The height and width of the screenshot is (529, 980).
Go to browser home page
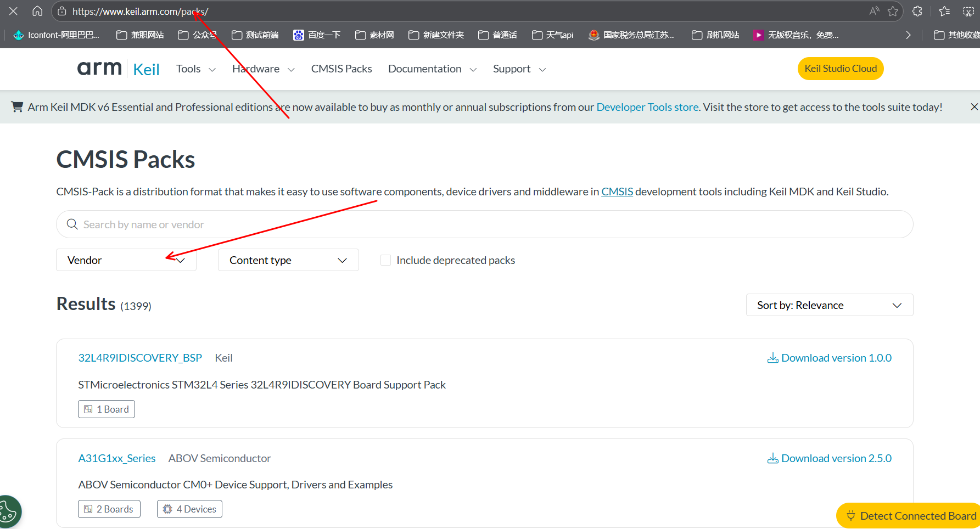pos(37,11)
